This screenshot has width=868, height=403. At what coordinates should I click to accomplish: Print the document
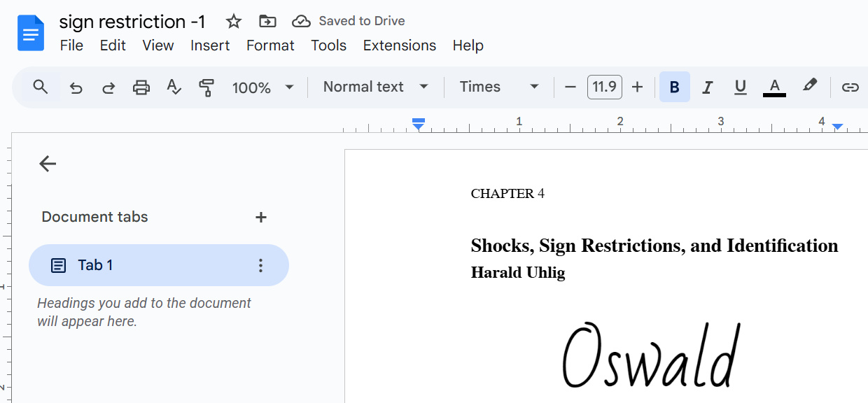141,87
